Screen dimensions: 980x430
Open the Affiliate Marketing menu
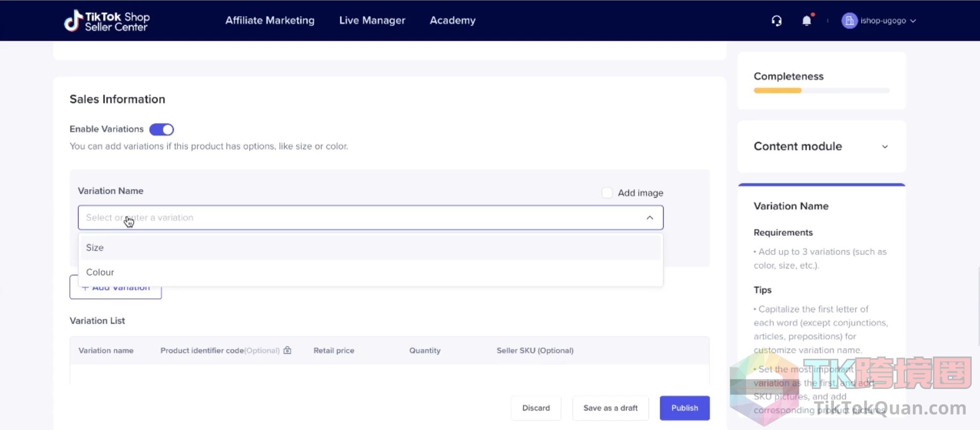(x=270, y=21)
